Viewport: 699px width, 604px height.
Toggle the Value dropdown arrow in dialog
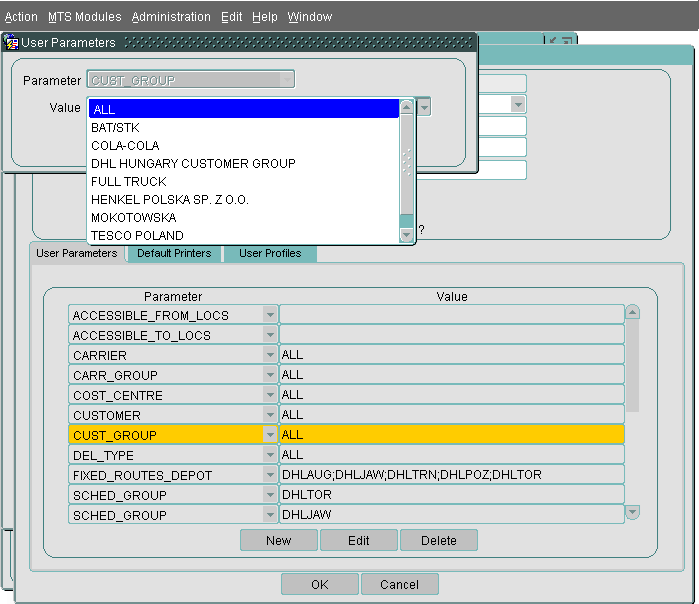click(424, 107)
